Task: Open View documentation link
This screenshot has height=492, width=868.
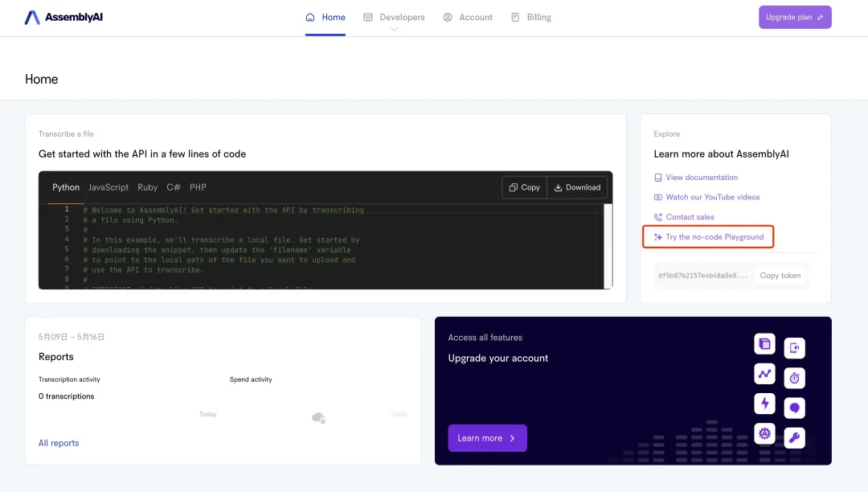Action: [x=696, y=177]
